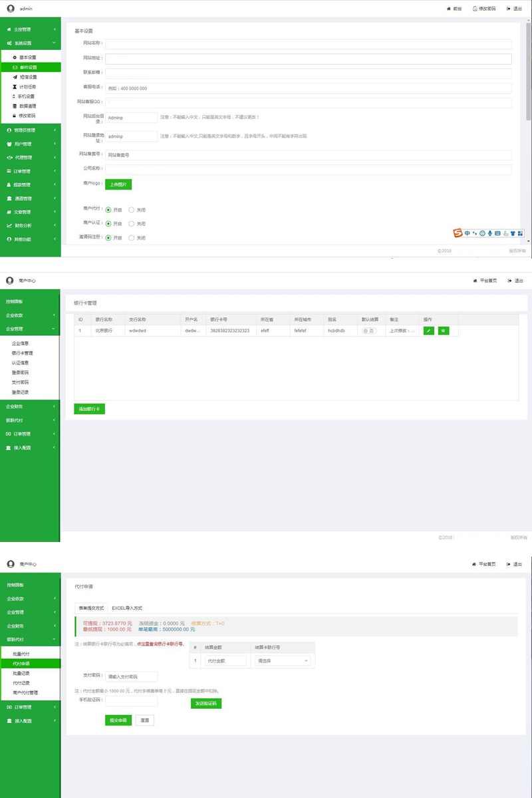Select 关闭 radio for 邀请码注册

pos(132,237)
